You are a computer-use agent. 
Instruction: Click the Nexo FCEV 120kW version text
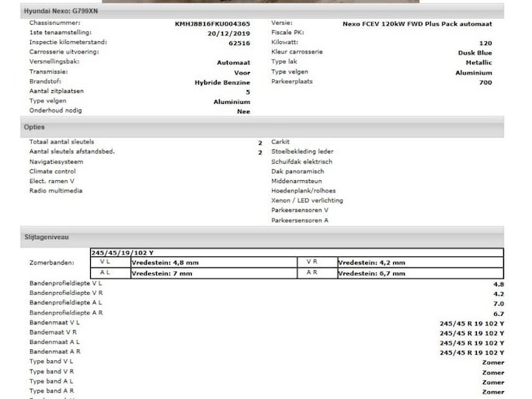pyautogui.click(x=416, y=23)
